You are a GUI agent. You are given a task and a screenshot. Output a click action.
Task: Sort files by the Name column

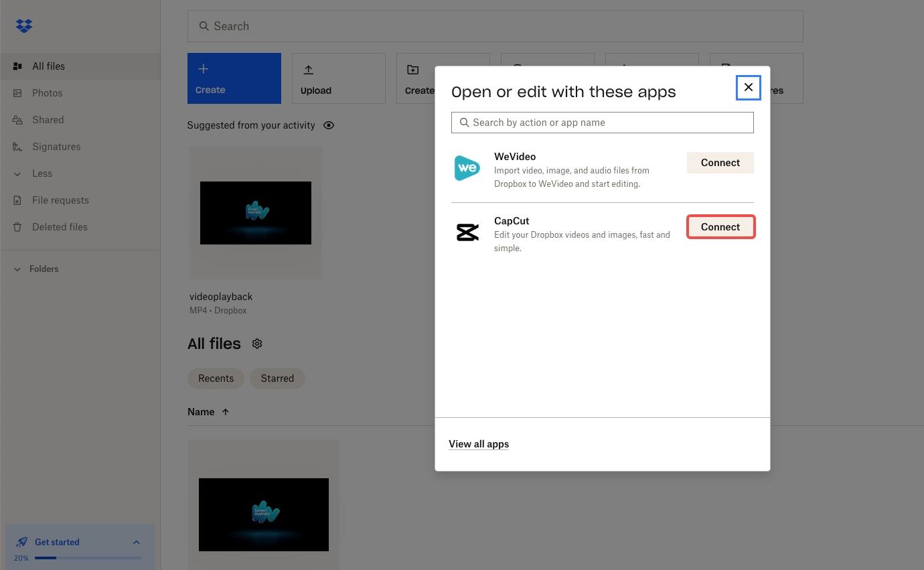click(208, 412)
